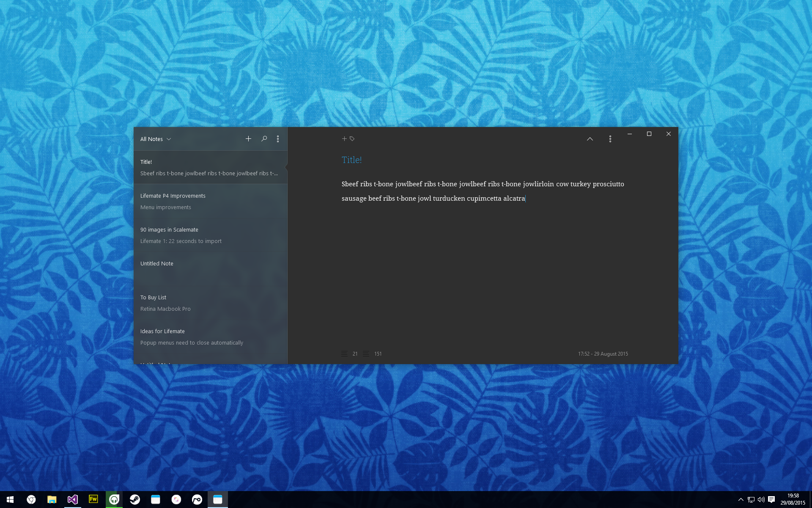Launch Chrome from the taskbar
This screenshot has width=812, height=508.
[x=31, y=500]
